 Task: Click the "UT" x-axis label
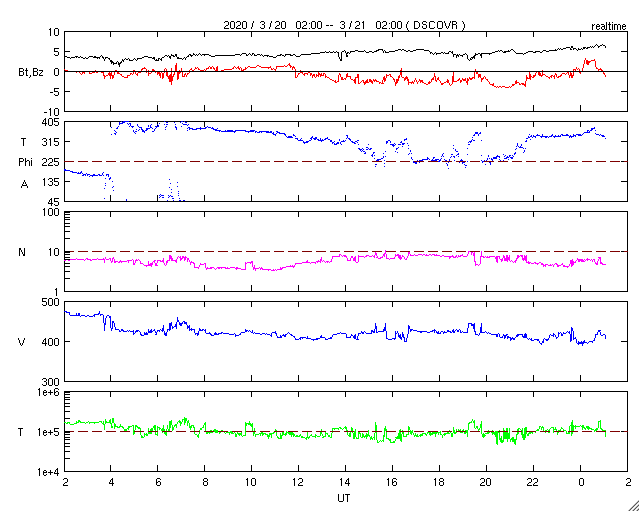click(344, 498)
